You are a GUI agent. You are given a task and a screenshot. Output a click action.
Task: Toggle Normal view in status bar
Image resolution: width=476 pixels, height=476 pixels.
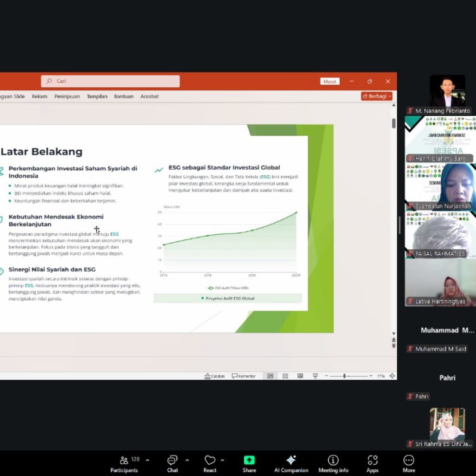270,376
